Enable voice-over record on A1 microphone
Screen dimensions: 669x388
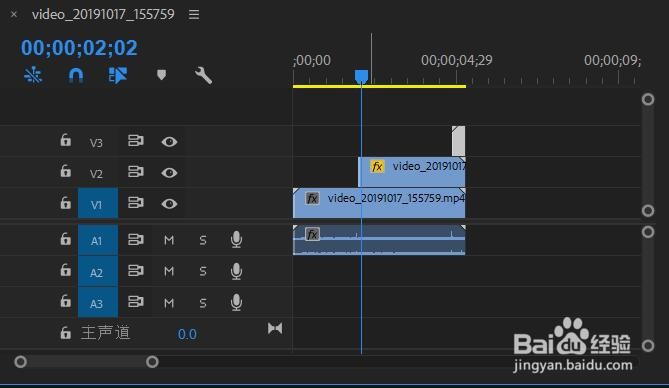236,240
